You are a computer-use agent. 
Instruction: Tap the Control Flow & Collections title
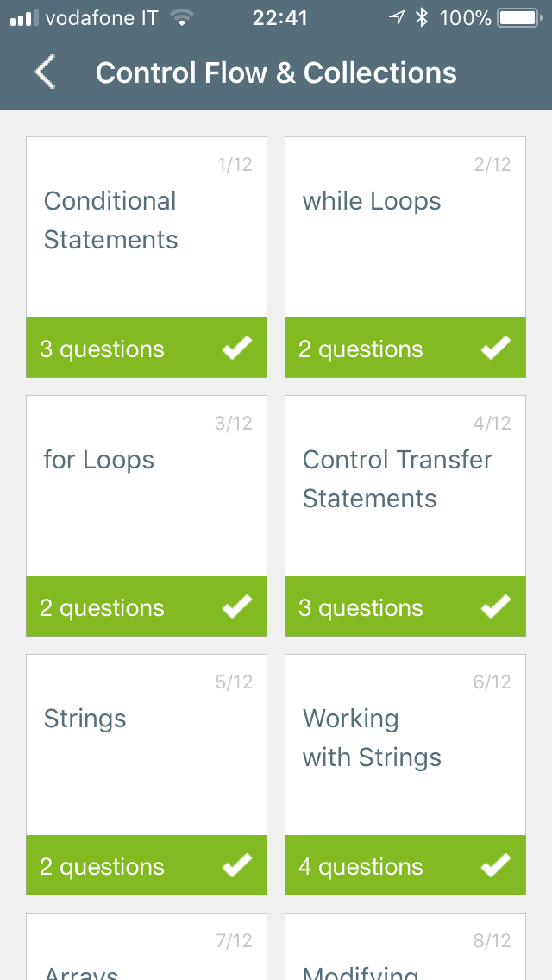(276, 73)
